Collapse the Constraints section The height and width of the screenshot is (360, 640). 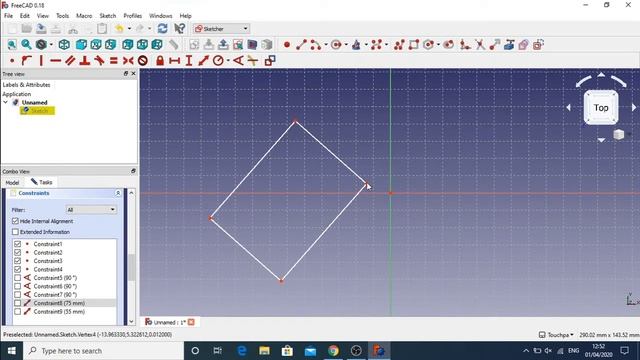[x=118, y=193]
